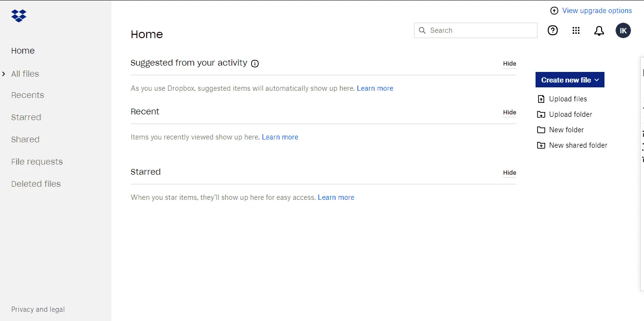
Task: Hide the Suggested from your activity section
Action: click(510, 64)
